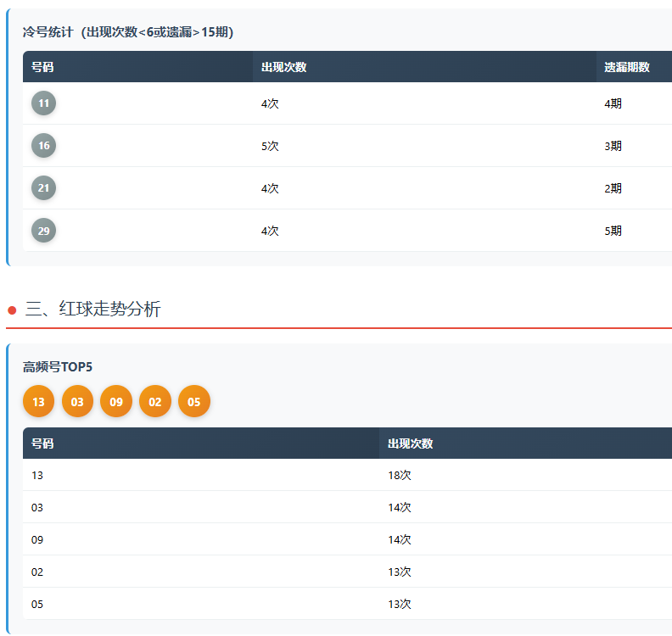Image resolution: width=672 pixels, height=636 pixels.
Task: Select the gray number 29 ball
Action: pyautogui.click(x=43, y=231)
